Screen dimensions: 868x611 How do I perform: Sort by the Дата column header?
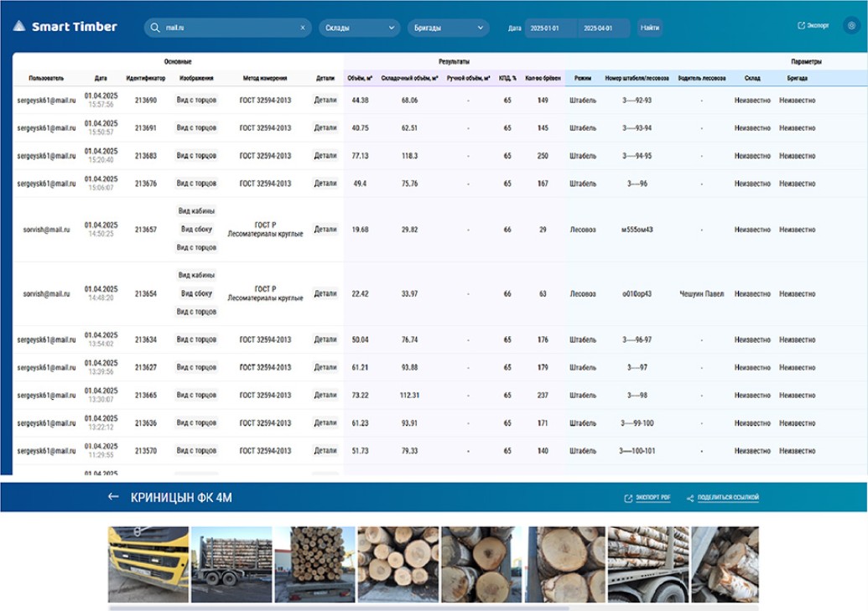[x=101, y=78]
